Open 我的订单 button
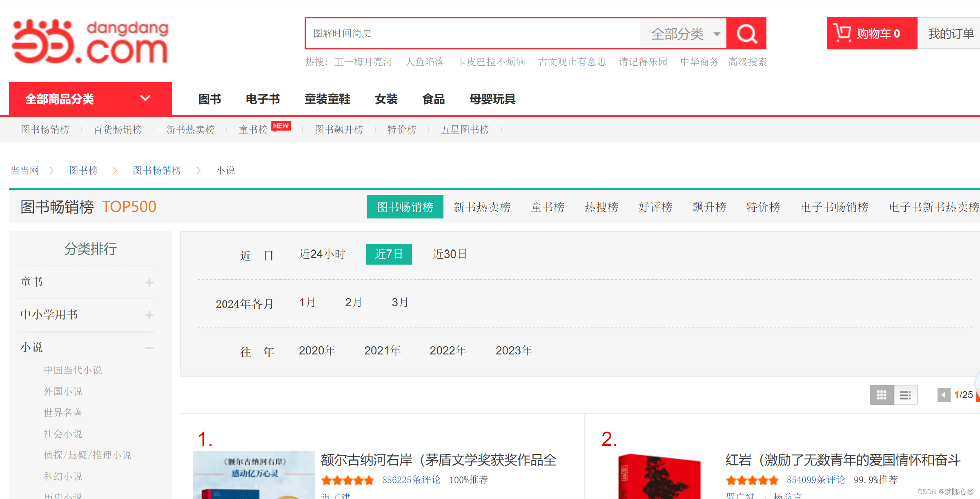The width and height of the screenshot is (980, 499). 951,33
